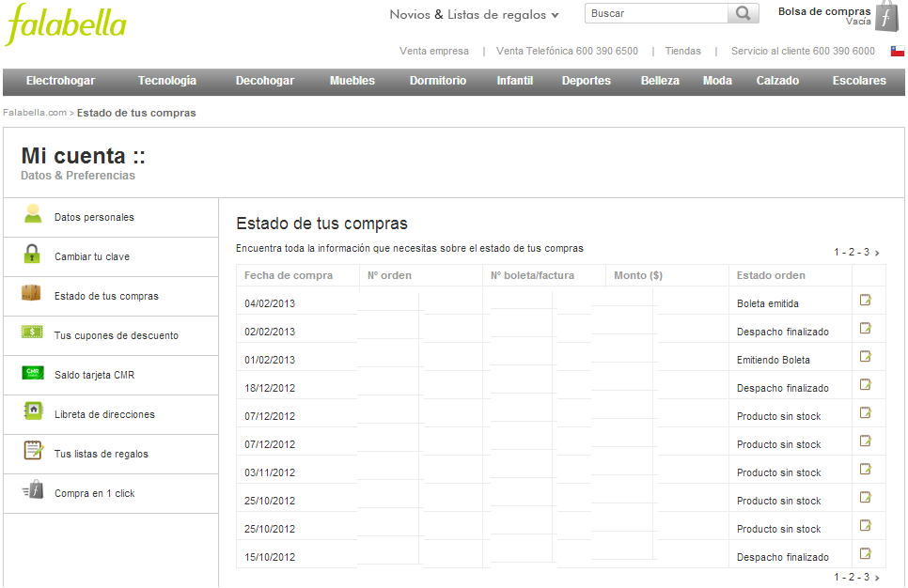Click the Monto ($) column header
The height and width of the screenshot is (588, 908).
[x=638, y=275]
